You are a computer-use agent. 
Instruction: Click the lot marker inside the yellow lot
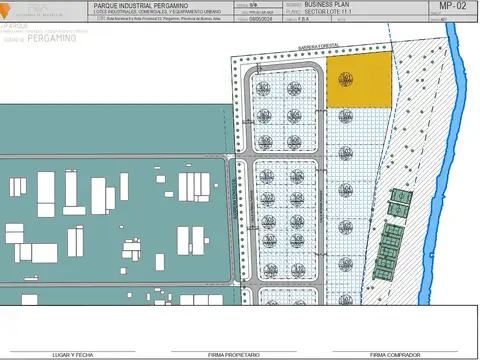346,80
